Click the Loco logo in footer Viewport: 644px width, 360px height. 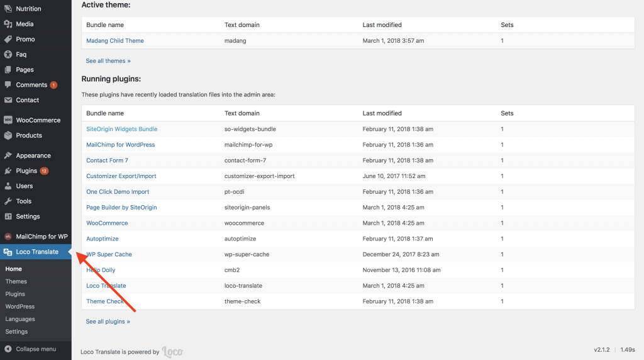coord(172,352)
